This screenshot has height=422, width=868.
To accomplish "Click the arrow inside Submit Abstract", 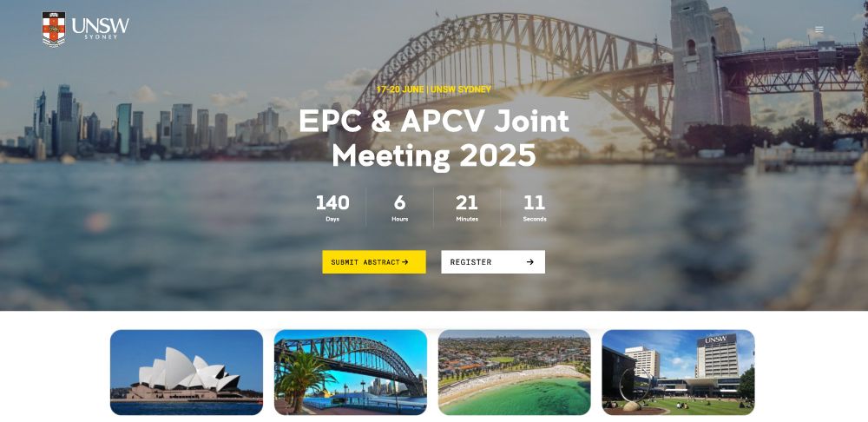I will point(405,262).
